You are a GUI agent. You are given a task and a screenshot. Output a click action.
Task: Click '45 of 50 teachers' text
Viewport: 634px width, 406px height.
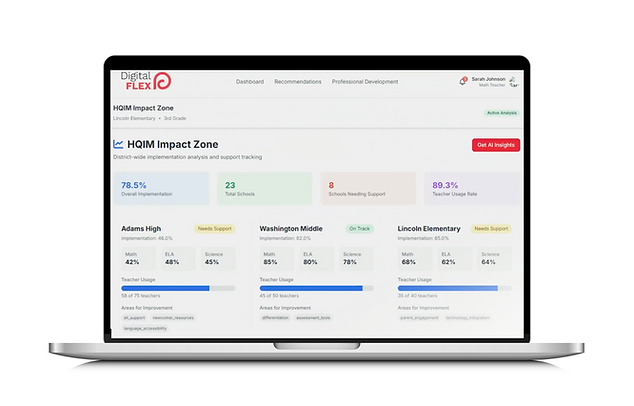point(279,296)
